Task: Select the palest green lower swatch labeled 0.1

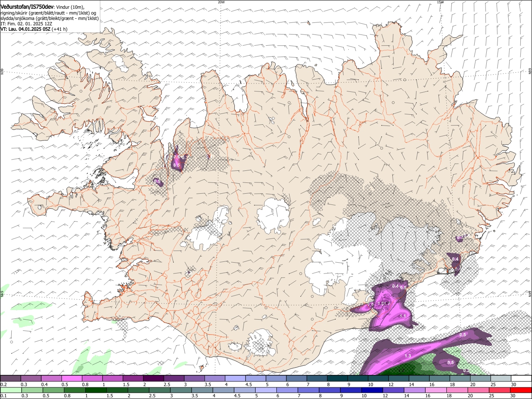Action: 11,390
